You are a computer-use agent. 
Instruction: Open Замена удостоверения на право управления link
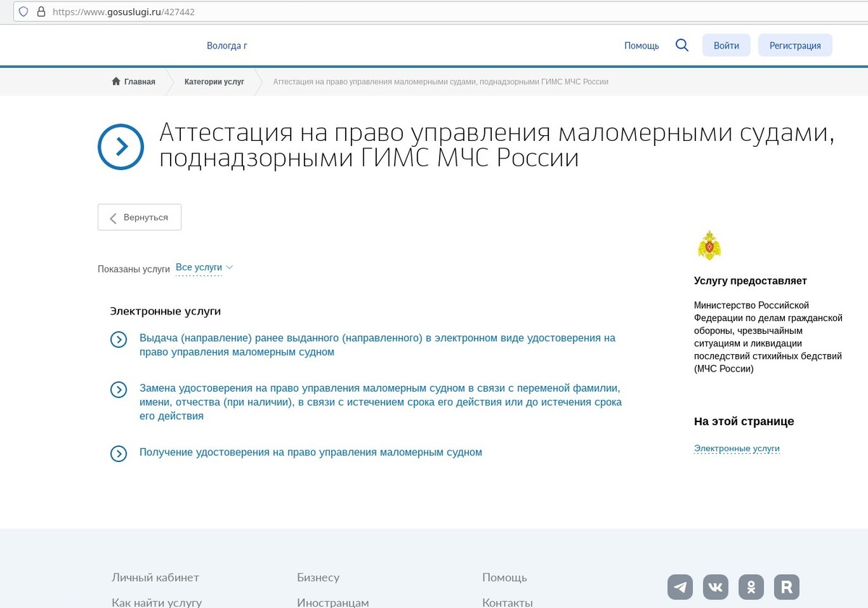[x=380, y=402]
